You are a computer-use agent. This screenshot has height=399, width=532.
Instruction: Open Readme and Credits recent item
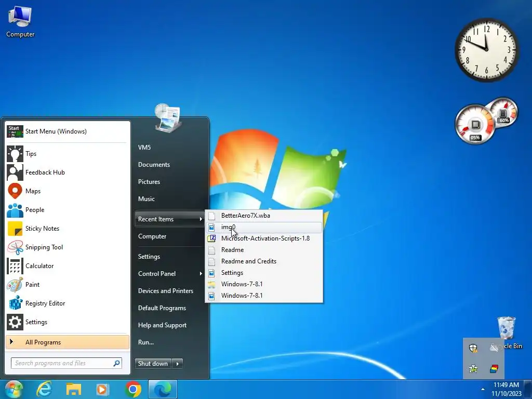tap(264, 261)
